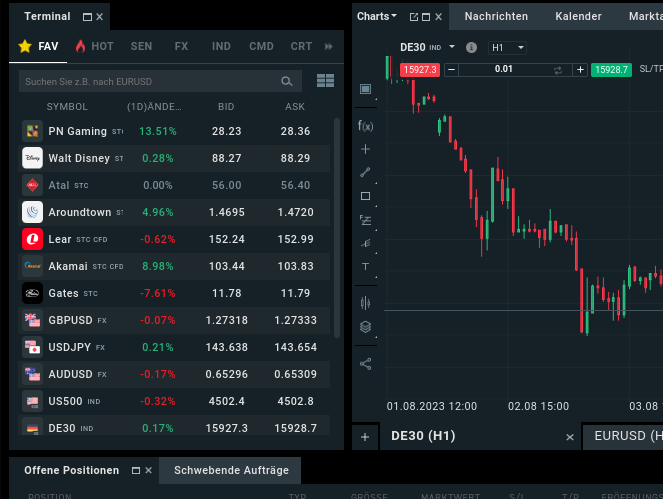Select the text T tool
663x499 pixels.
pos(365,266)
